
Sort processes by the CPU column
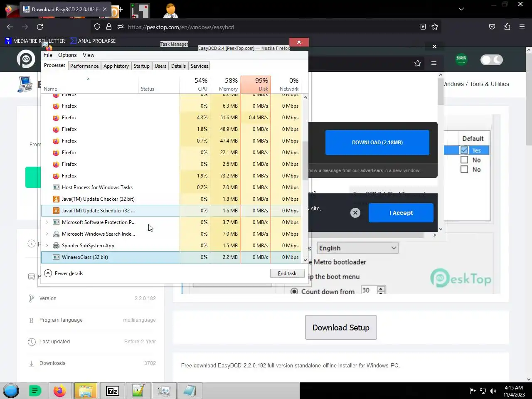(x=195, y=84)
